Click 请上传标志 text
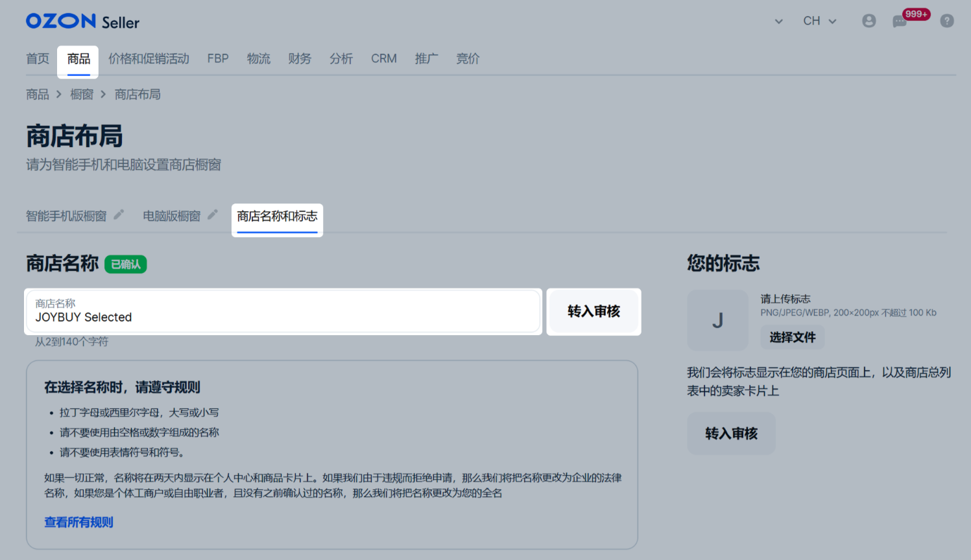The image size is (971, 560). pos(785,299)
